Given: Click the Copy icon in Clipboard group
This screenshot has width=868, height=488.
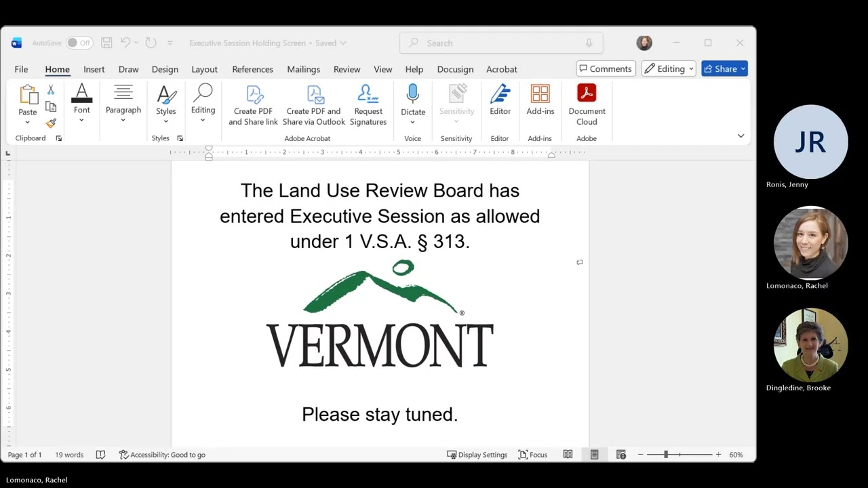Looking at the screenshot, I should click(x=51, y=106).
